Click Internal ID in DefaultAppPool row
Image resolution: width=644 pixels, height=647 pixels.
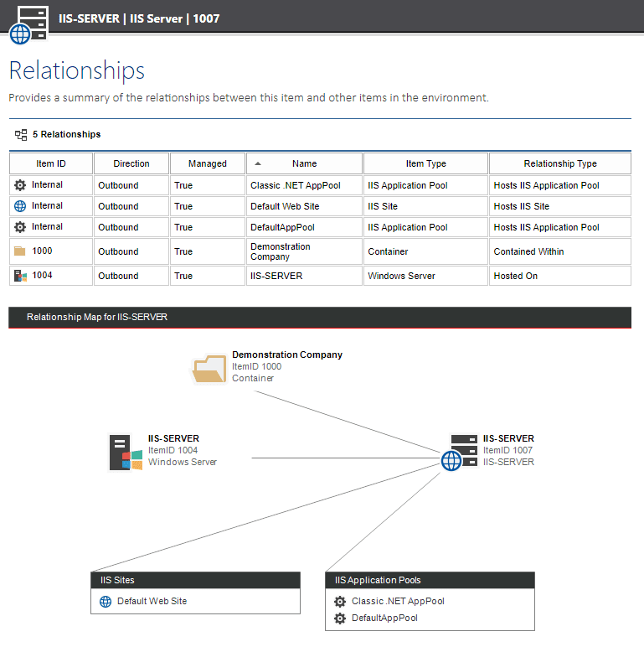pos(47,226)
